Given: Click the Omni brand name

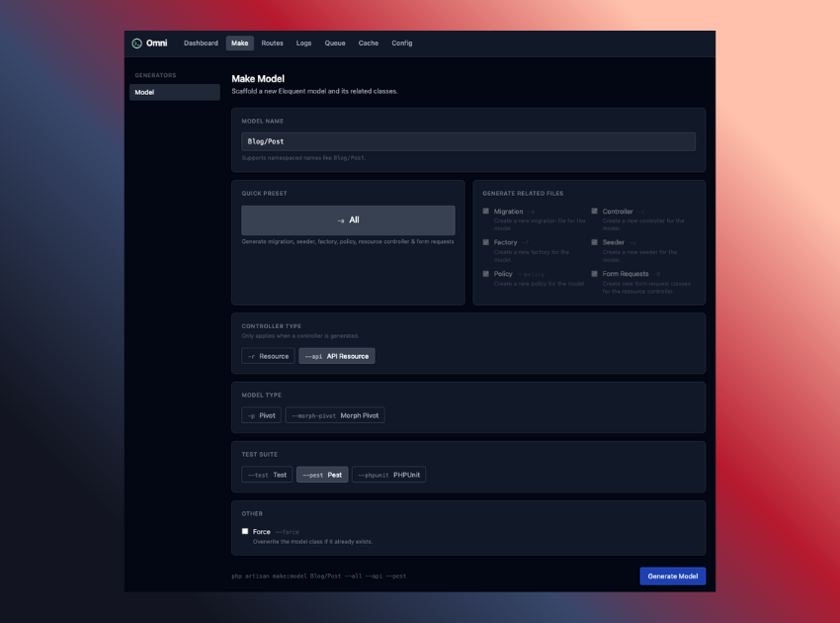Looking at the screenshot, I should point(156,44).
